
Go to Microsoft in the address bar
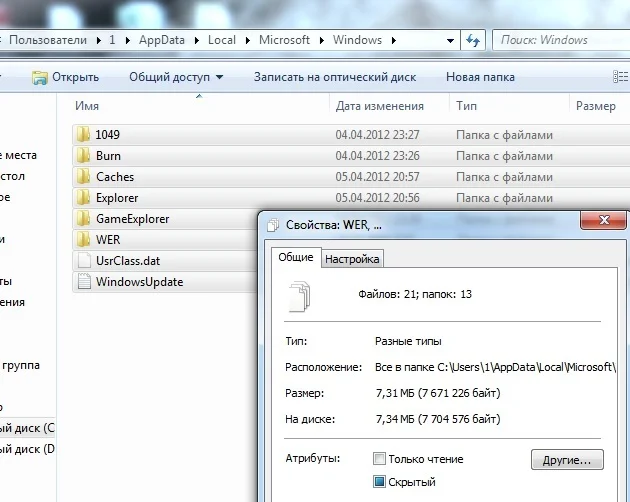pos(284,40)
